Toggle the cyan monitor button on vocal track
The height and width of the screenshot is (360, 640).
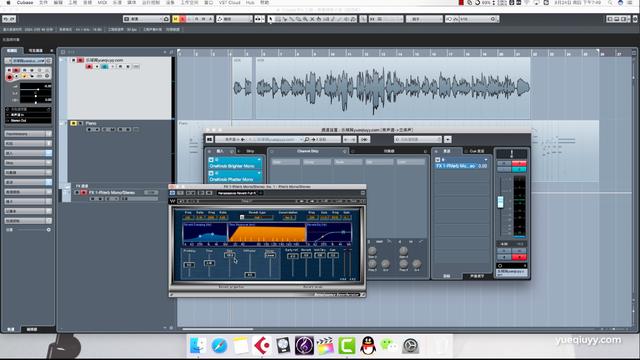click(x=104, y=67)
